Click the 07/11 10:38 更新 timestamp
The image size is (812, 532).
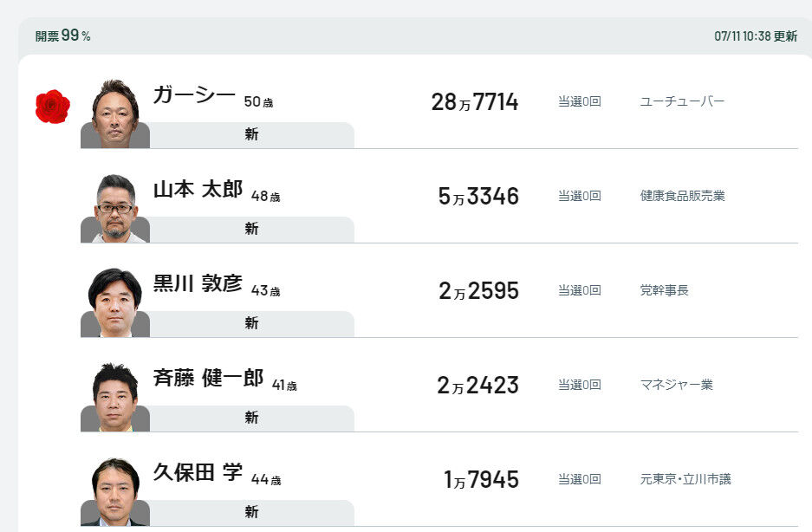point(756,36)
